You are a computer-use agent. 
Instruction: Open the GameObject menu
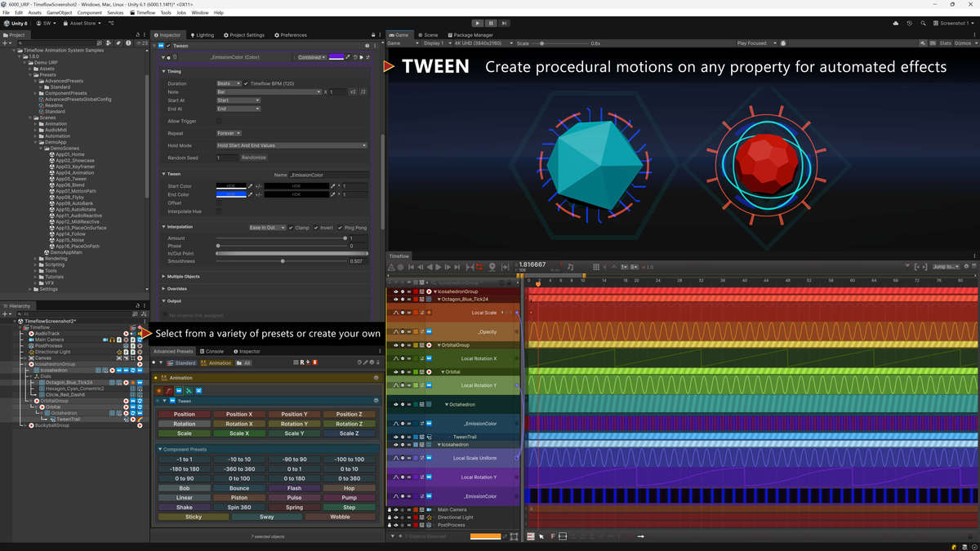59,13
